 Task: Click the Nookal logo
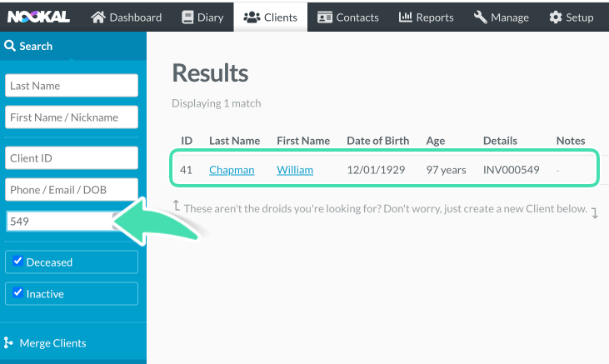(38, 17)
